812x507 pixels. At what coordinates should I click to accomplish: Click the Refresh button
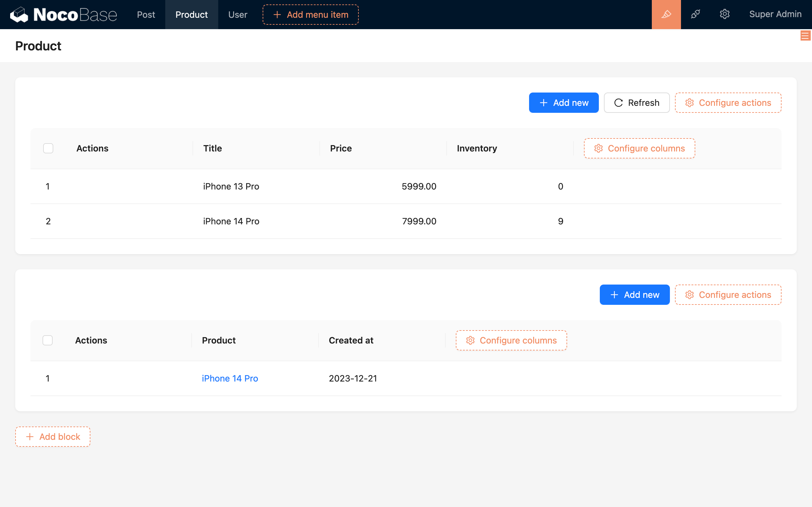pyautogui.click(x=637, y=103)
